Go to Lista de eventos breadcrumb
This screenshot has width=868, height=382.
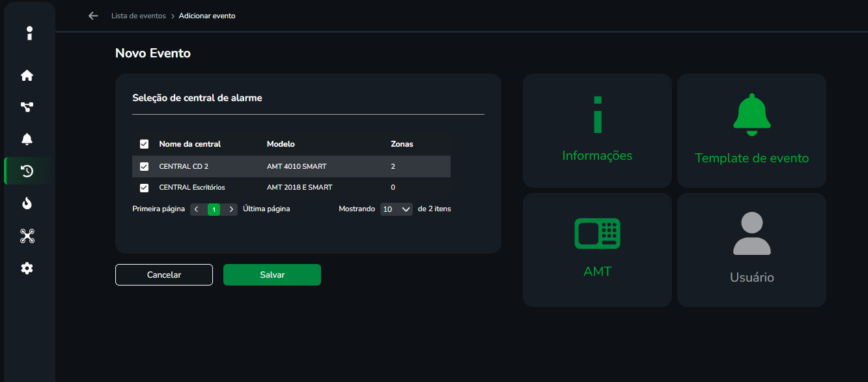[x=138, y=16]
